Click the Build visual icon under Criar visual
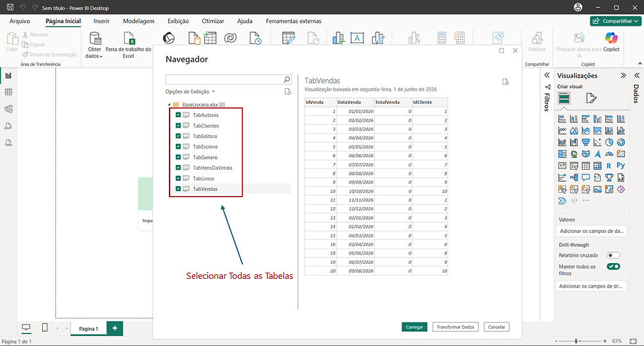This screenshot has width=644, height=346. tap(564, 98)
